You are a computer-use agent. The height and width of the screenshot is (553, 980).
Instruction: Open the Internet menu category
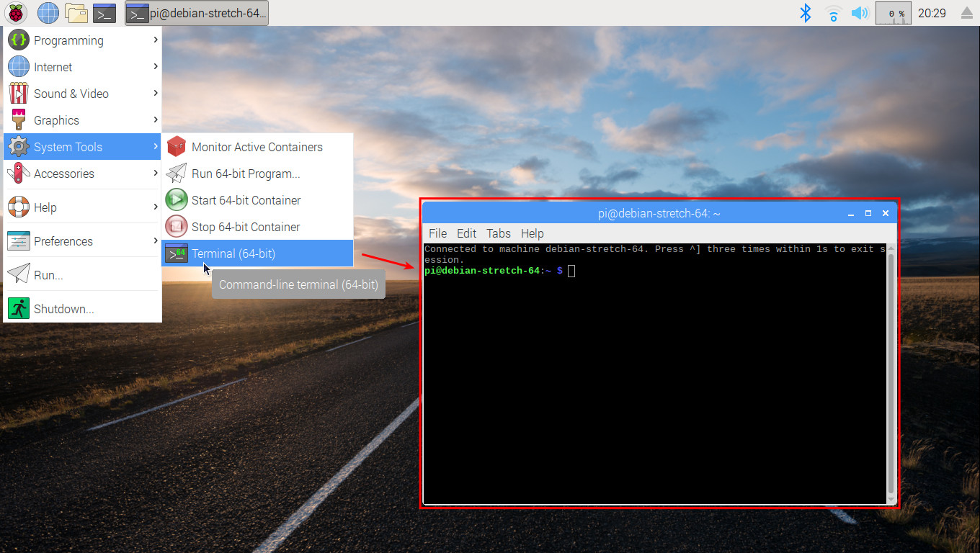(82, 67)
